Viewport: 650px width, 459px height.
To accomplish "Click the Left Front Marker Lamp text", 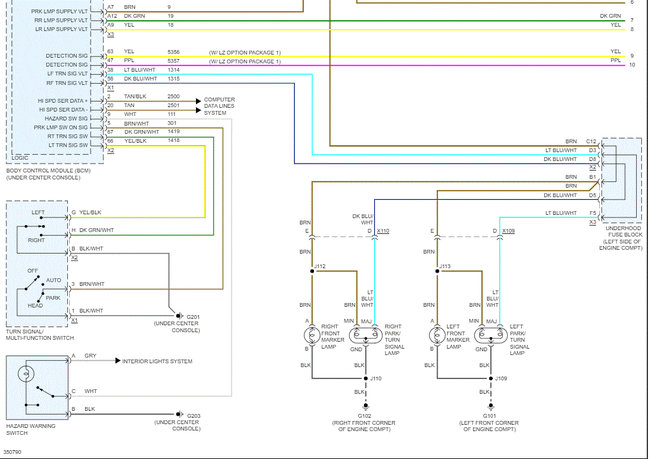I will click(x=458, y=336).
